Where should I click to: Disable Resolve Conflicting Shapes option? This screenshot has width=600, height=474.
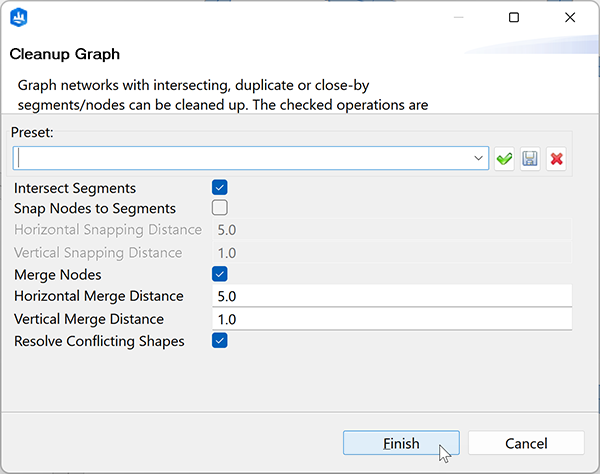pos(220,341)
